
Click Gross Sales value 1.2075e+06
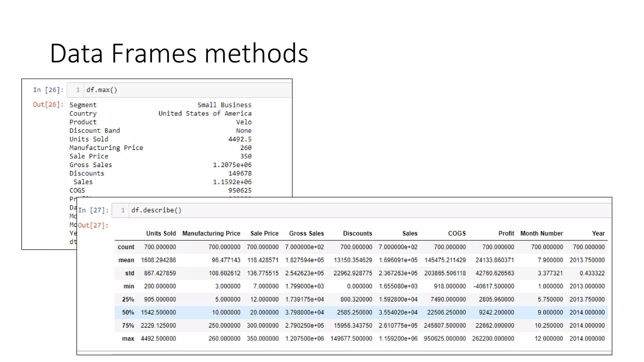232,165
